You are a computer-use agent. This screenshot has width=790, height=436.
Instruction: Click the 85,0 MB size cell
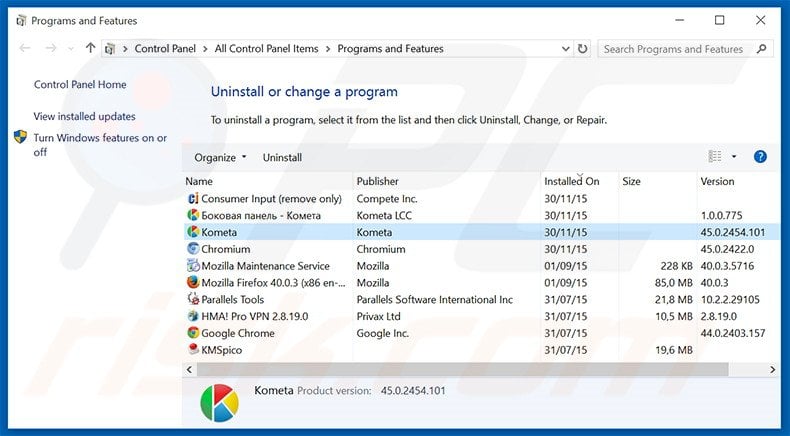[x=674, y=283]
